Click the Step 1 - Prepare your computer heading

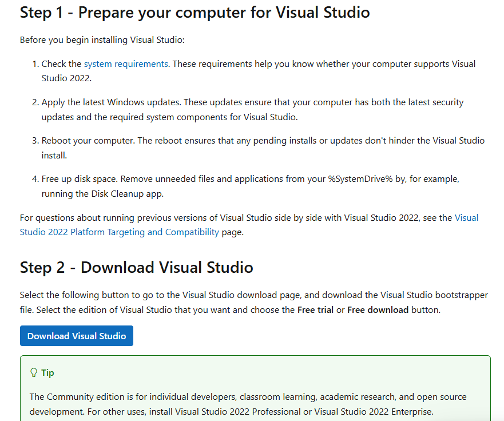(195, 13)
